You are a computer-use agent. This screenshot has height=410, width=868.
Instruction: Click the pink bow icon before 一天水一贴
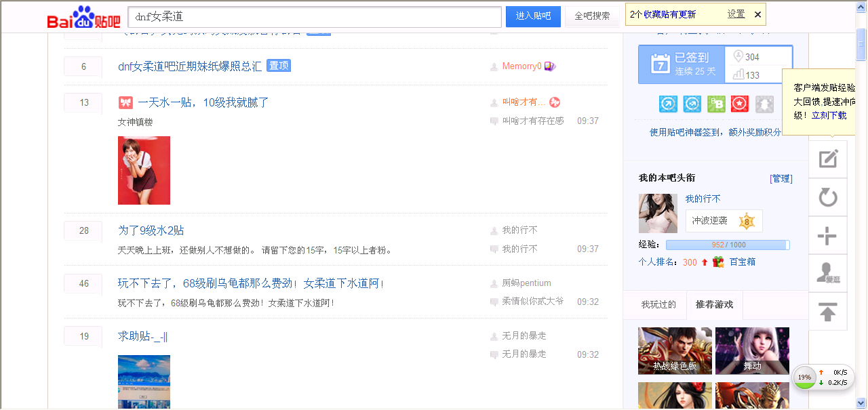point(125,102)
